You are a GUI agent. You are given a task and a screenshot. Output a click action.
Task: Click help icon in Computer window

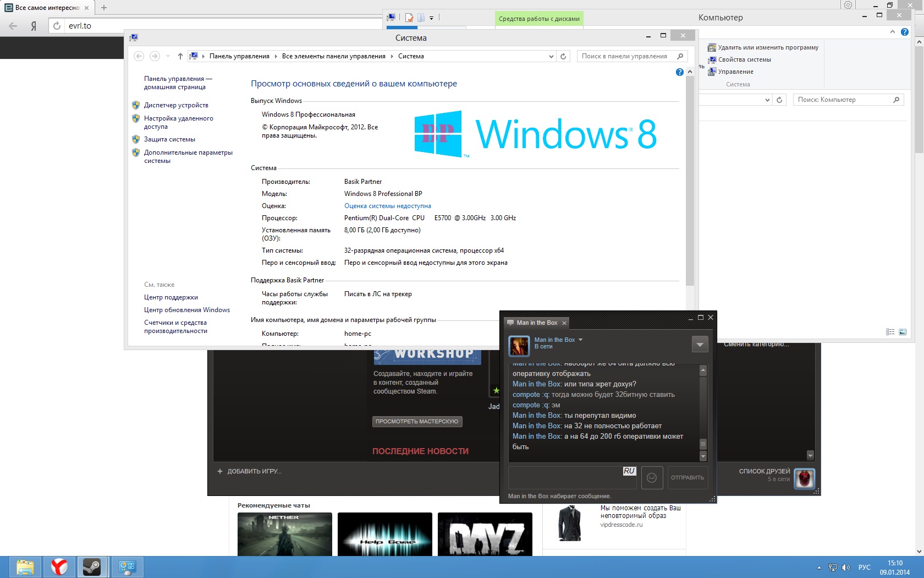point(905,32)
